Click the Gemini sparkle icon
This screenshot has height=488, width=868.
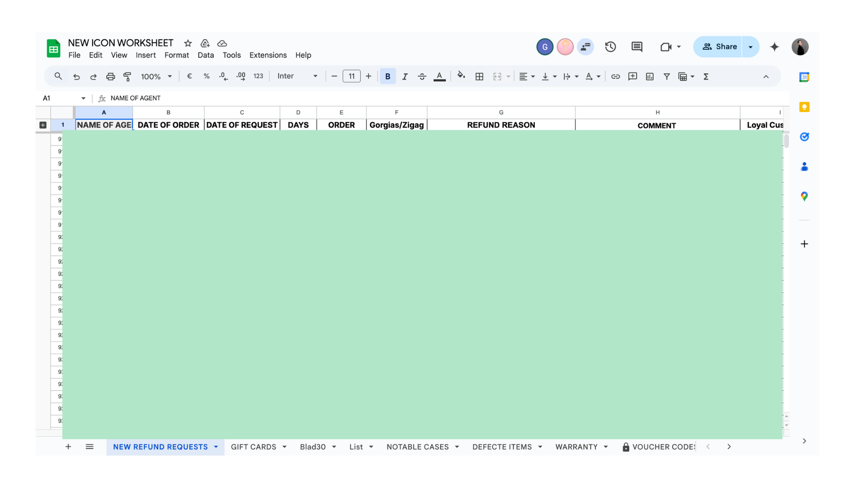tap(774, 47)
